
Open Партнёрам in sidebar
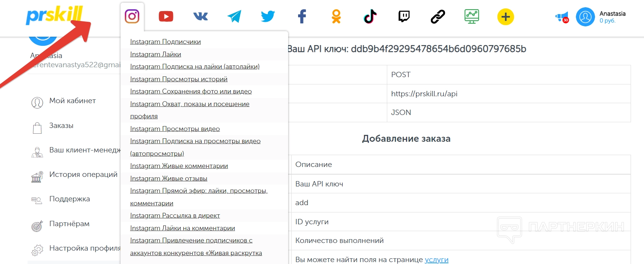pos(69,224)
